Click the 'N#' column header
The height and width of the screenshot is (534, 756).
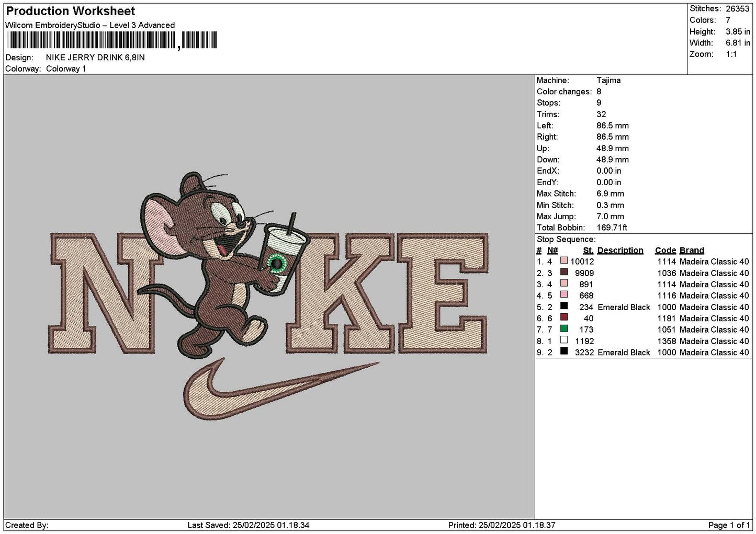point(552,251)
